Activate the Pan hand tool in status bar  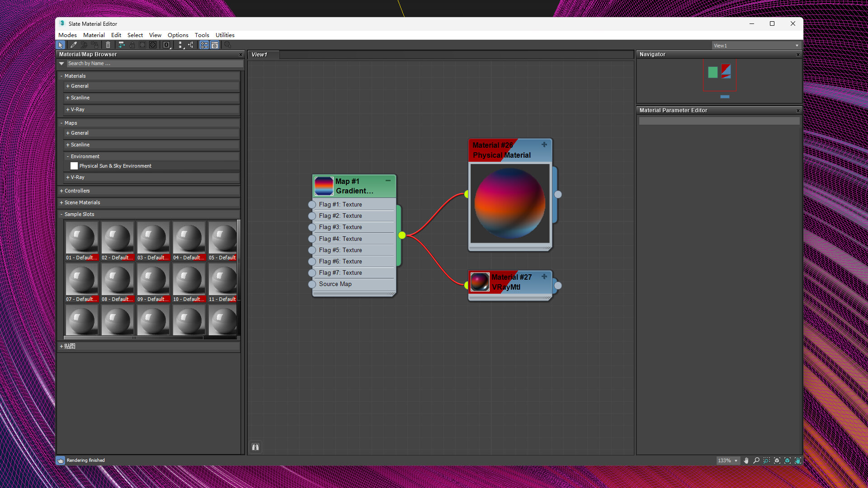746,460
